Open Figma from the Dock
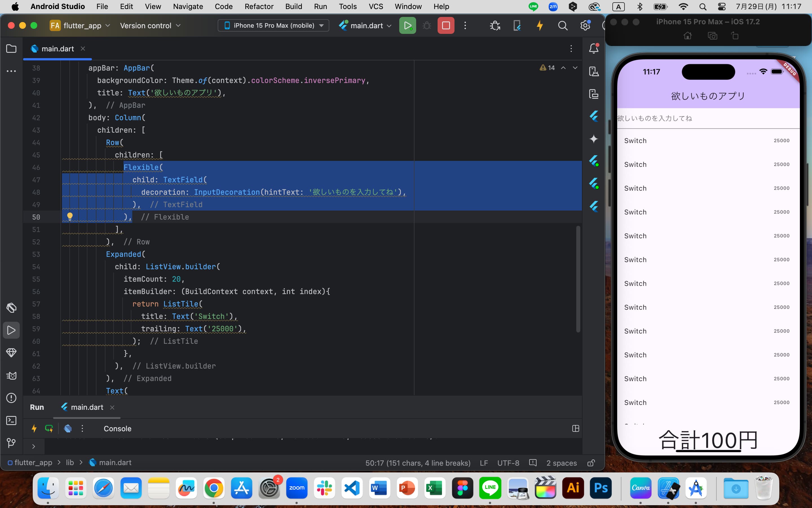Viewport: 812px width, 508px height. pyautogui.click(x=462, y=488)
